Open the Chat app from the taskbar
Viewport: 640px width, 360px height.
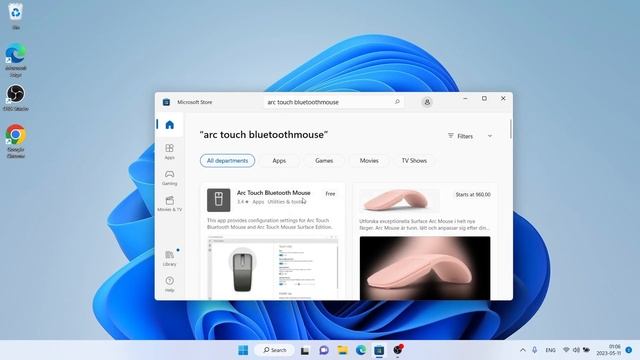(324, 350)
